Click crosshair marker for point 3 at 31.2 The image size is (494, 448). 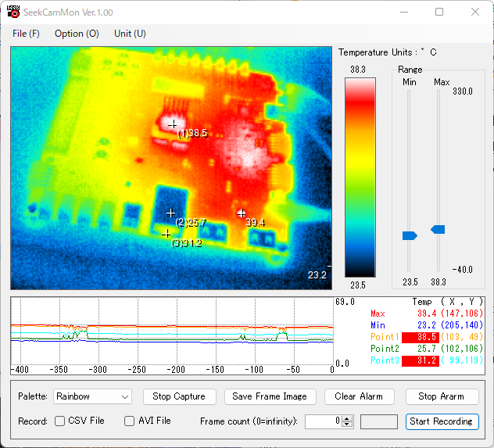pyautogui.click(x=166, y=233)
